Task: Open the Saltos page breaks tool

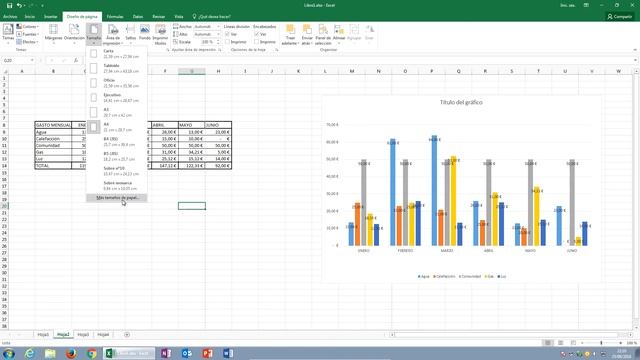Action: 131,34
